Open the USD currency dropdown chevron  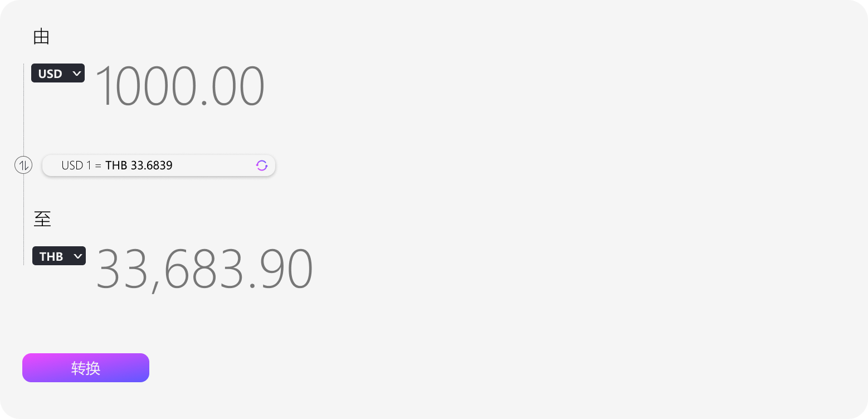[77, 73]
